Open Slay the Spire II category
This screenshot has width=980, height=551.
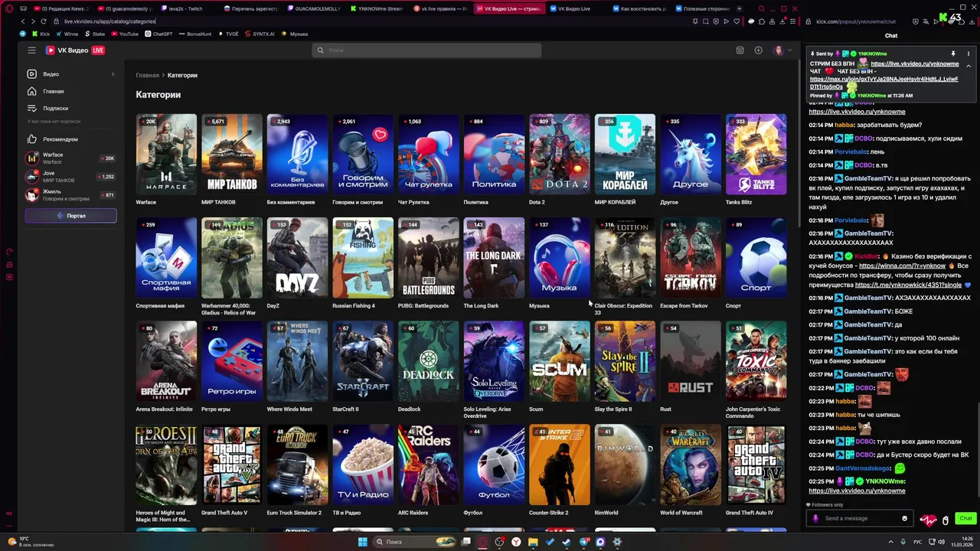point(625,361)
